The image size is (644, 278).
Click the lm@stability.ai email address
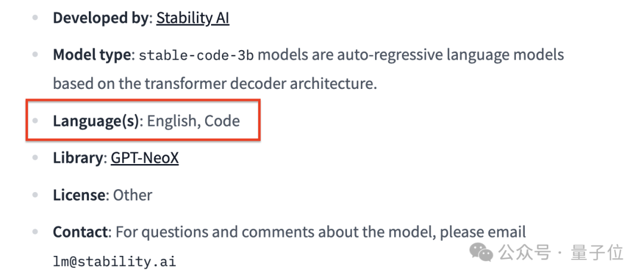click(114, 261)
